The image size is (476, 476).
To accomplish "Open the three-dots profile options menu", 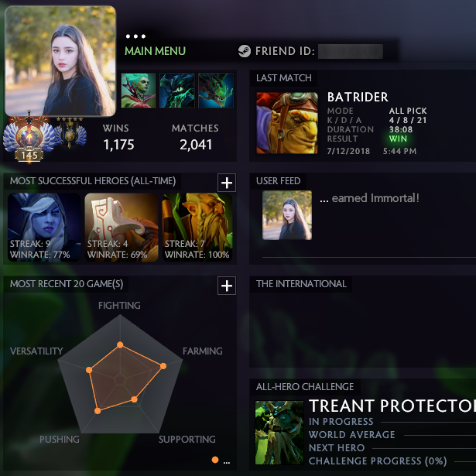I will [x=135, y=36].
